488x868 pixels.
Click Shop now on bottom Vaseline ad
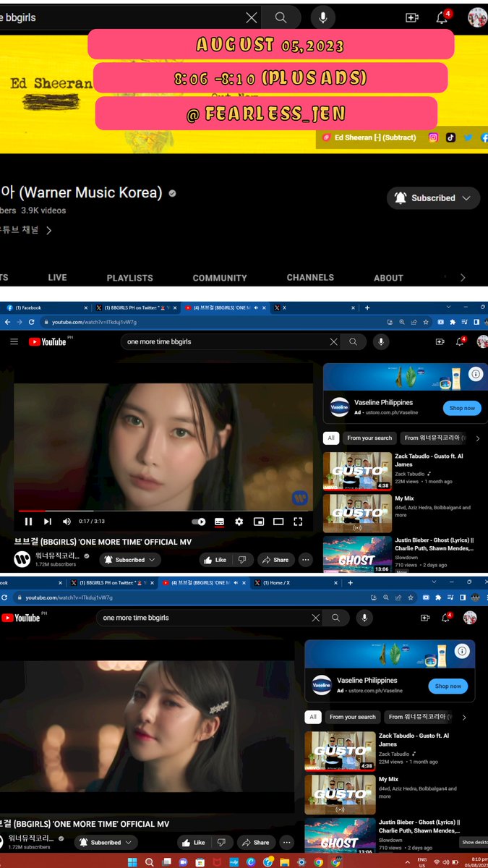[x=448, y=686]
